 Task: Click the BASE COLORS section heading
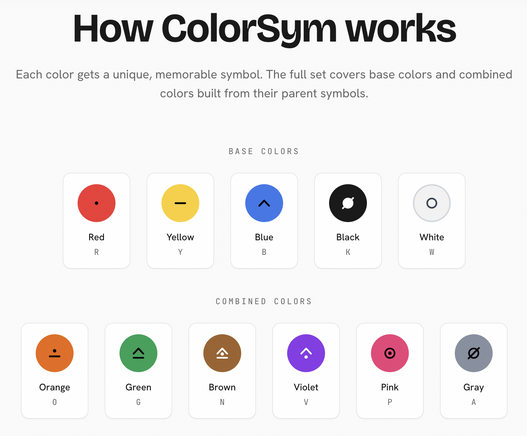264,151
